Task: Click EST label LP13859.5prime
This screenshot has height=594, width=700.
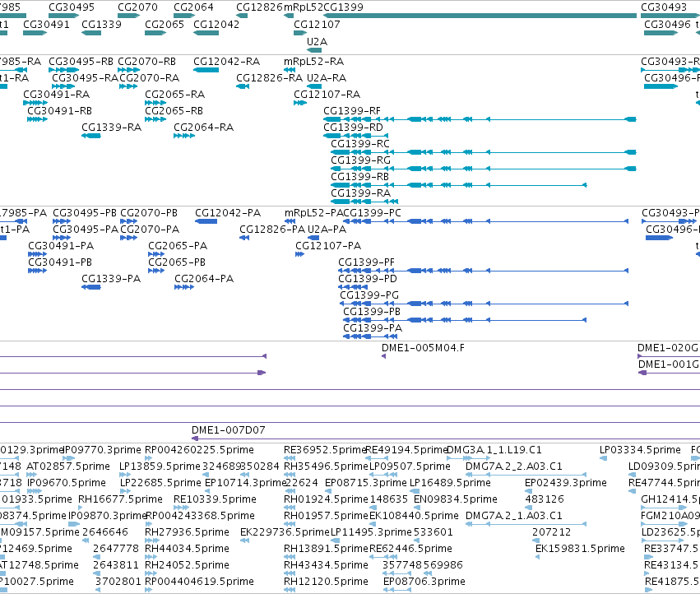Action: (x=160, y=466)
